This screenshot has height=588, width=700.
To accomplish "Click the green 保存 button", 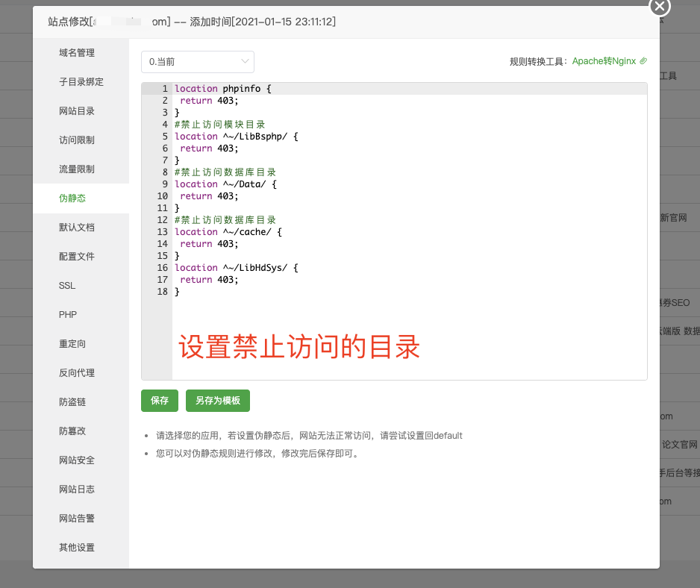I will pyautogui.click(x=160, y=401).
